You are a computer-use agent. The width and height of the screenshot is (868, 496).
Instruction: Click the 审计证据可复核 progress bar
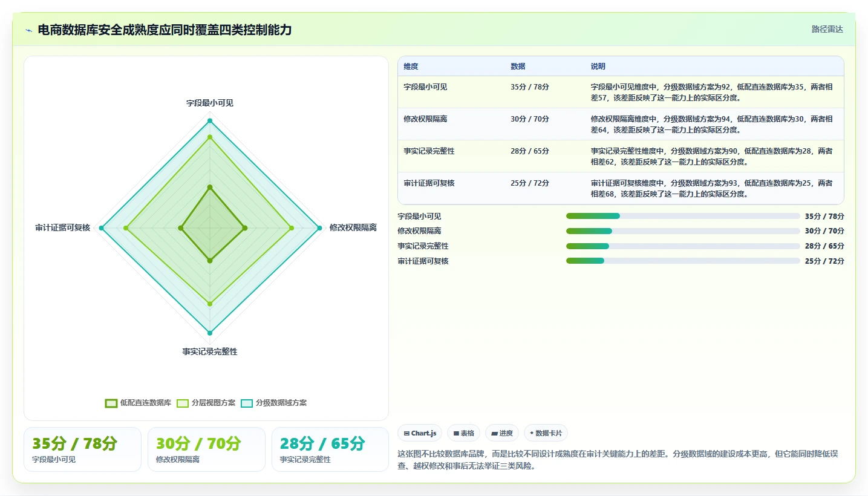683,261
